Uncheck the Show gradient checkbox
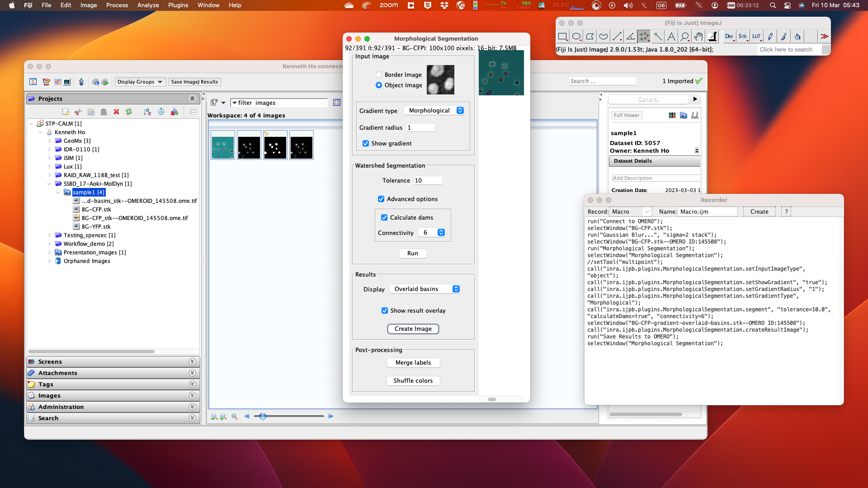The height and width of the screenshot is (488, 868). [x=366, y=143]
